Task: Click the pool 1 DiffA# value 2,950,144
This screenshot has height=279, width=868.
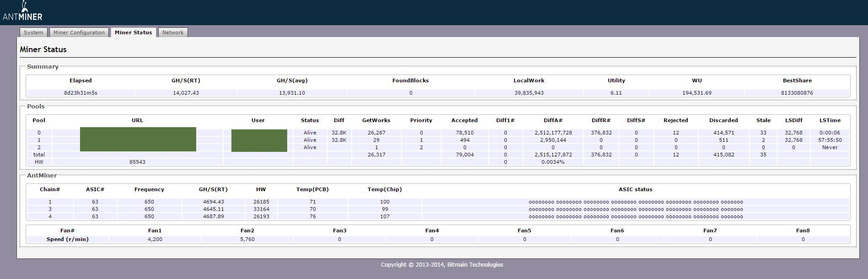Action: coord(553,140)
